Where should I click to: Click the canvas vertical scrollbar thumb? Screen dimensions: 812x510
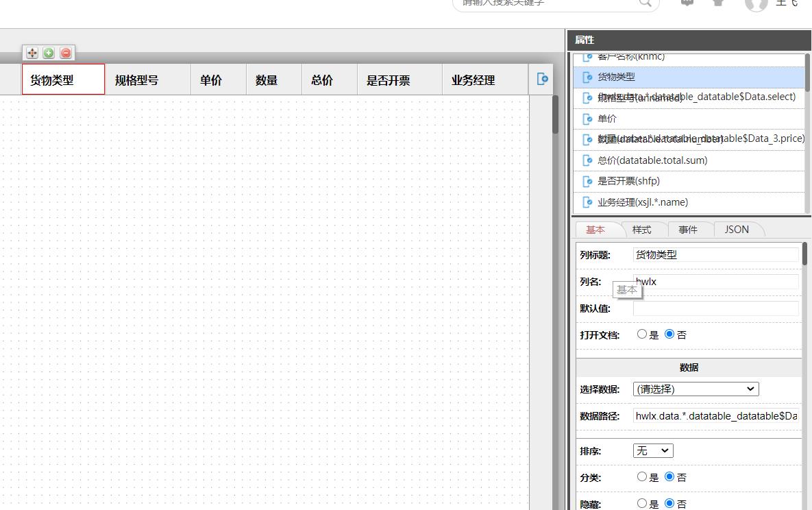[555, 115]
